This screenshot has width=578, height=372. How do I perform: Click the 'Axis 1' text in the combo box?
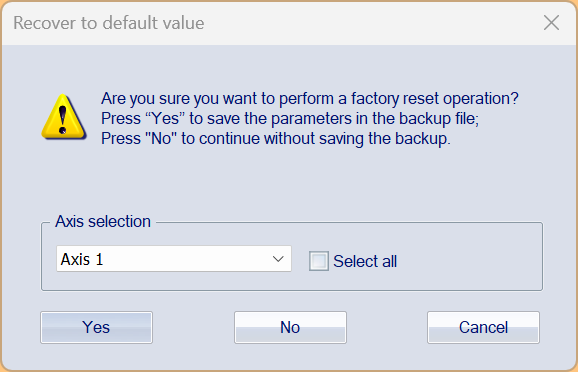click(x=82, y=259)
